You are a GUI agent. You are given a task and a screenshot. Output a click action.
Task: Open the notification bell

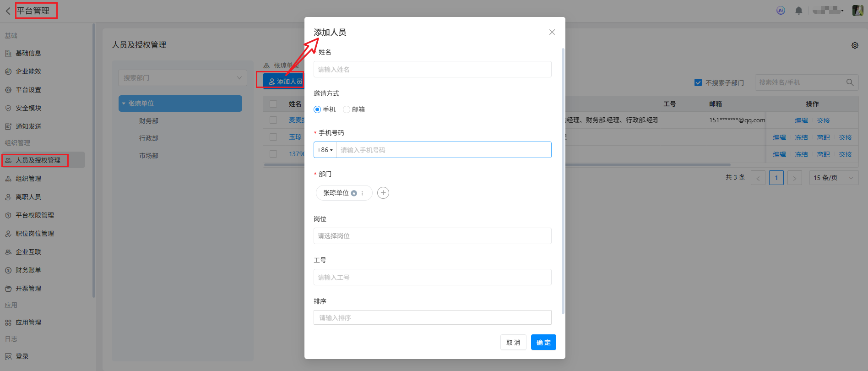click(x=799, y=11)
